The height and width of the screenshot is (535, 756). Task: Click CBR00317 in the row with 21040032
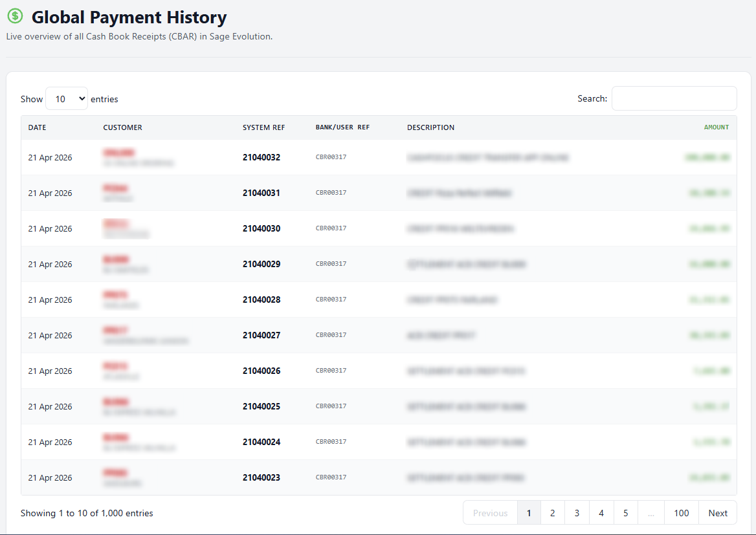[x=331, y=157]
